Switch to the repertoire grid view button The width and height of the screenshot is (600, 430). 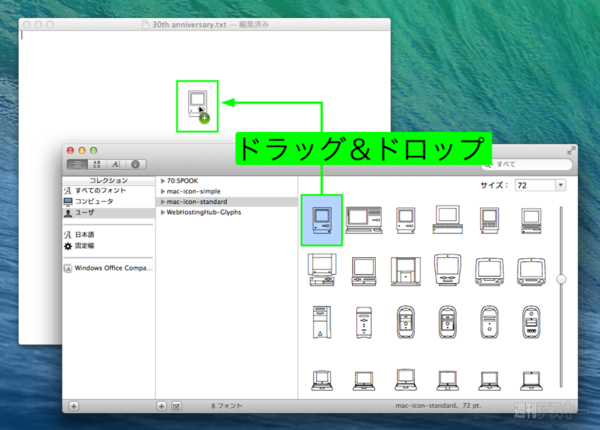click(x=97, y=165)
